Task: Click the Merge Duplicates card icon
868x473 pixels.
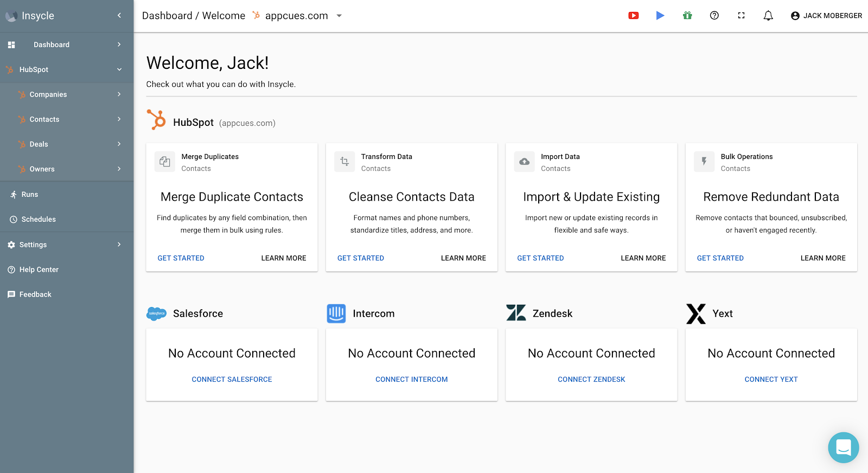Action: click(165, 162)
